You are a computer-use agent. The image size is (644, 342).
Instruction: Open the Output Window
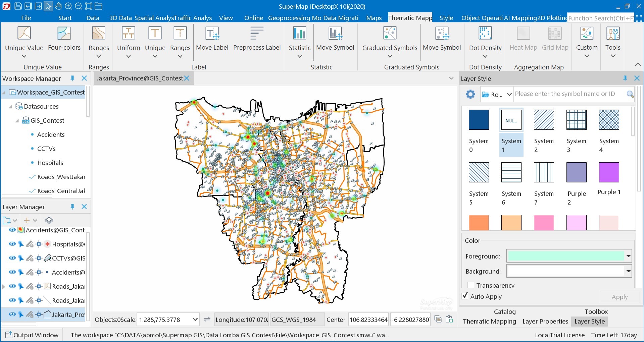pos(32,335)
